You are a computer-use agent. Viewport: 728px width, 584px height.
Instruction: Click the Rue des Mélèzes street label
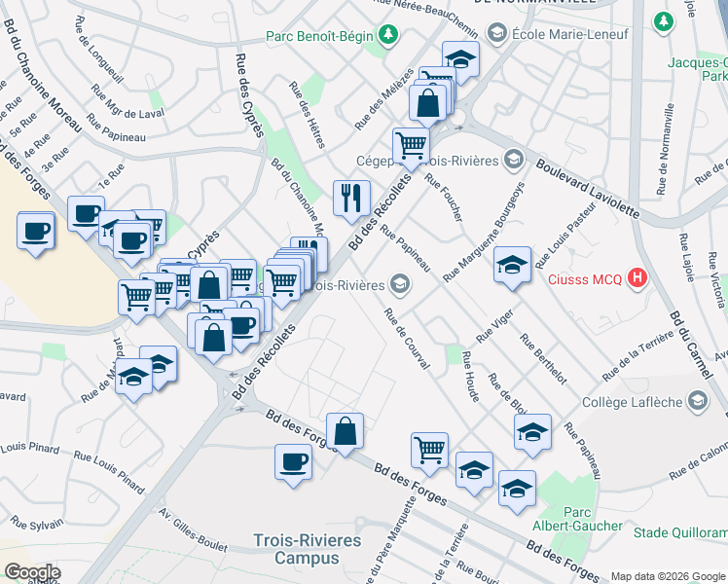(x=384, y=99)
